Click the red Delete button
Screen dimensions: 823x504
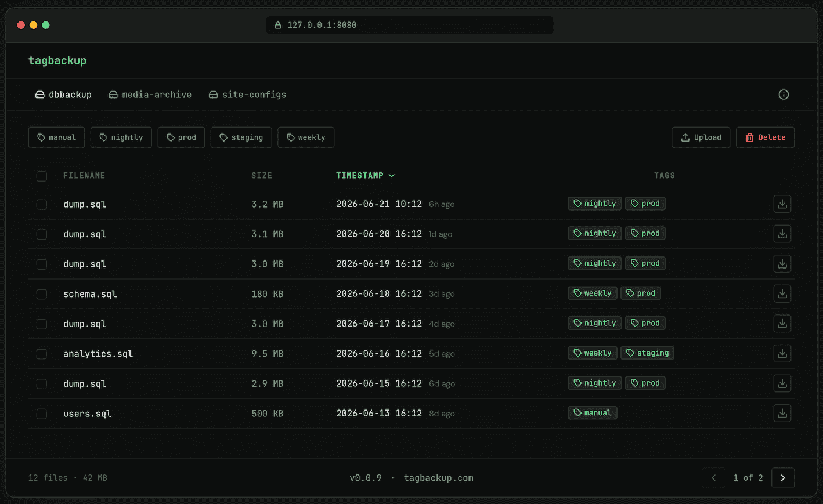point(765,137)
